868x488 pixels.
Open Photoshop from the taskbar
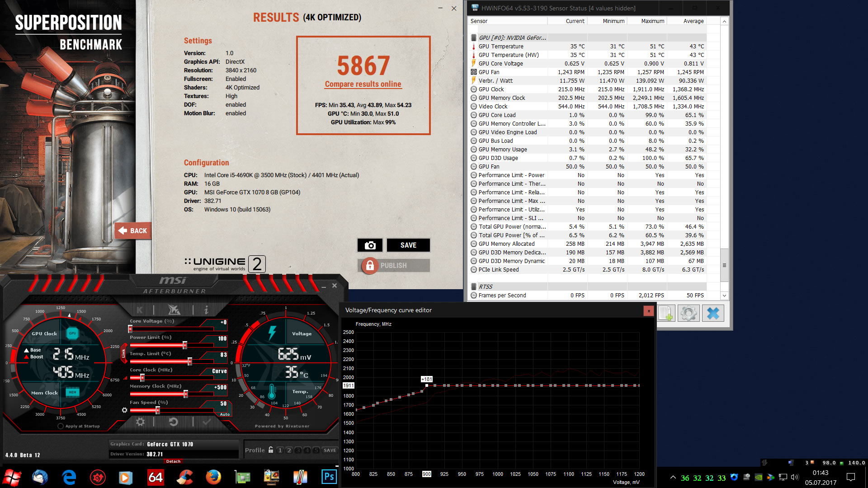[x=329, y=477]
